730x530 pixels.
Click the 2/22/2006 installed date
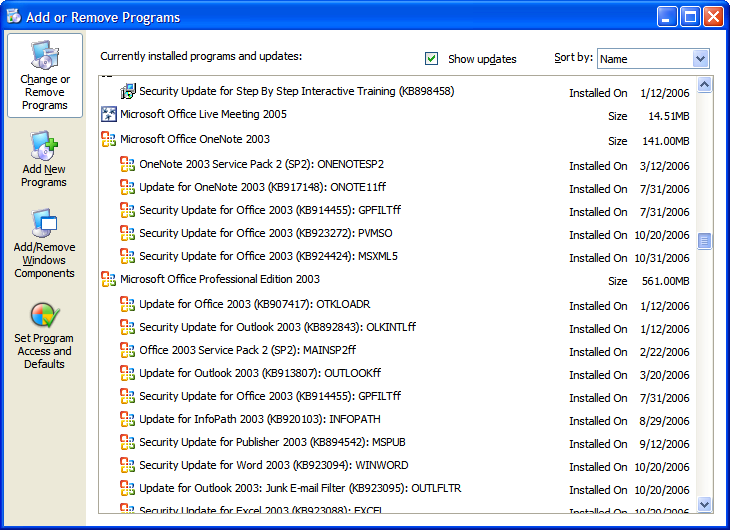(664, 352)
